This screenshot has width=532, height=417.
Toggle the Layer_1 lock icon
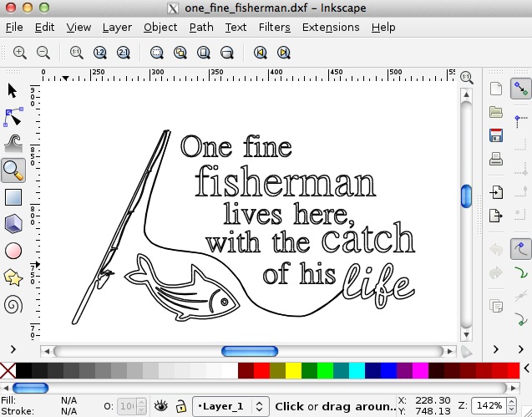[180, 406]
